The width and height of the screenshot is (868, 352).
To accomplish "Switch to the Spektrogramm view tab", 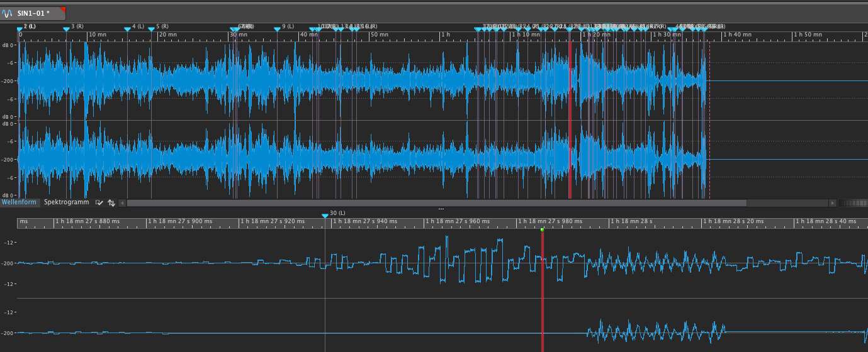I will [66, 202].
